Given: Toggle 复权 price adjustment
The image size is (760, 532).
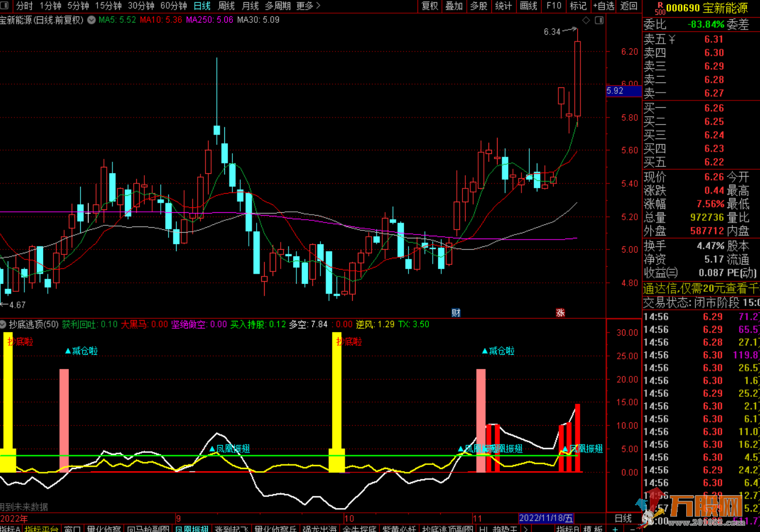Looking at the screenshot, I should [430, 6].
